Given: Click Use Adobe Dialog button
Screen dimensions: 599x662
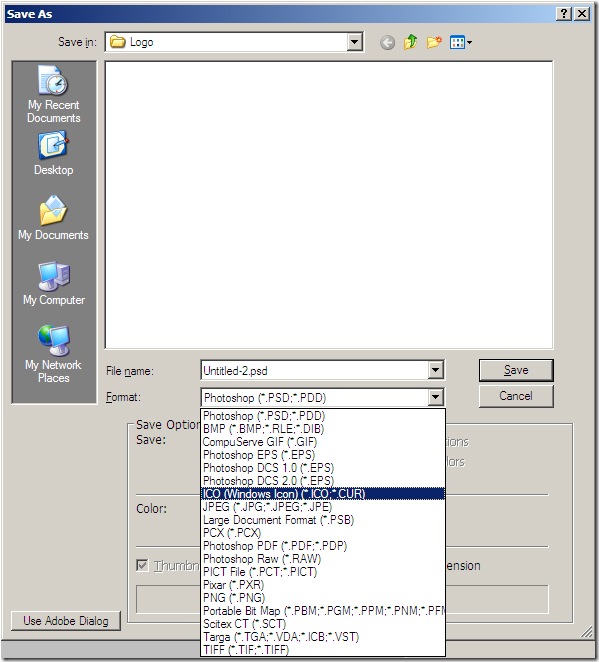Looking at the screenshot, I should click(x=66, y=621).
